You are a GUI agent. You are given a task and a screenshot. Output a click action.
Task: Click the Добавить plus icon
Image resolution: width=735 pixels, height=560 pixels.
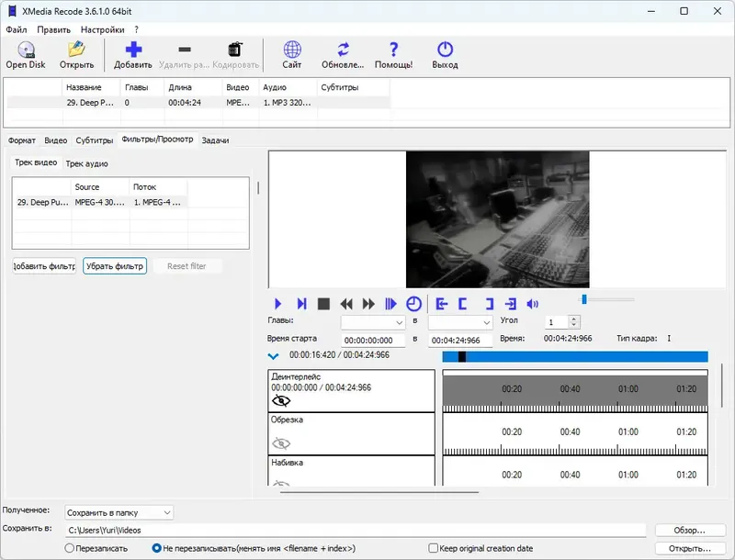133,50
